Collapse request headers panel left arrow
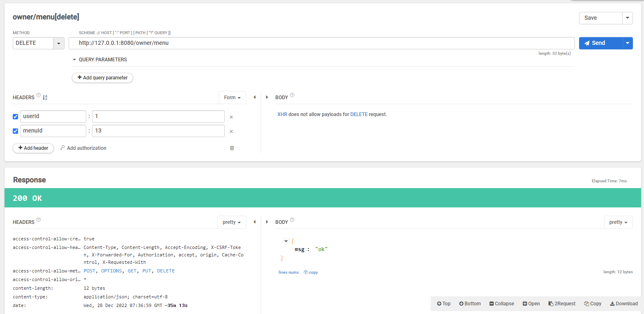644x314 pixels. [x=254, y=98]
